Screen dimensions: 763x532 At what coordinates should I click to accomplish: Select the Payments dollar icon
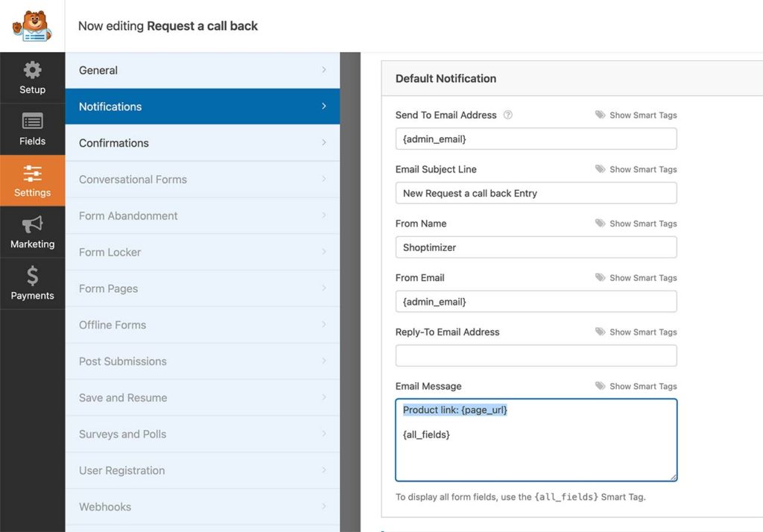pyautogui.click(x=32, y=276)
